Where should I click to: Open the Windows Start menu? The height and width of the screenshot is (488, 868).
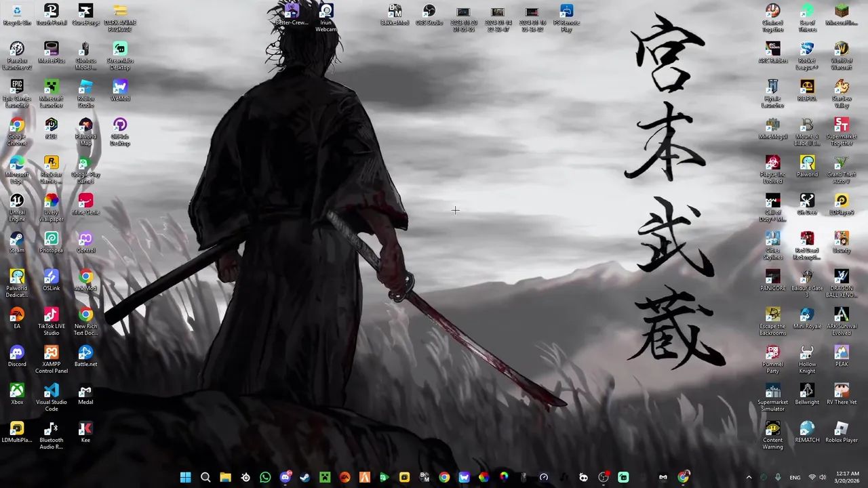[x=185, y=478]
